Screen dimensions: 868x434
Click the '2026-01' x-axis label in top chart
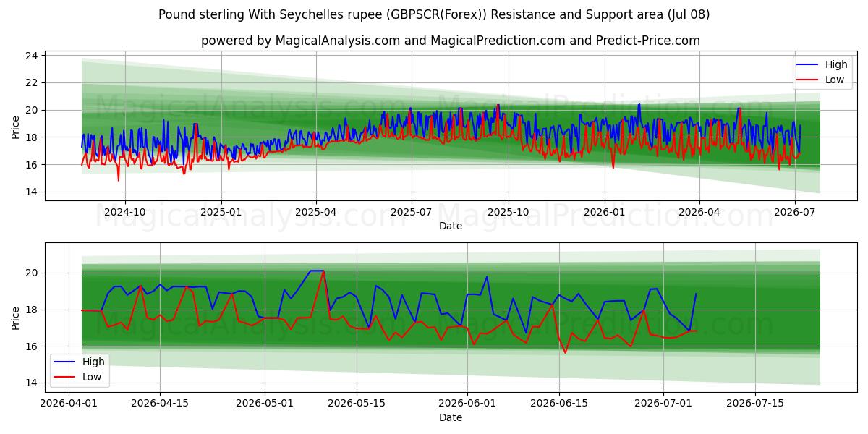[604, 213]
